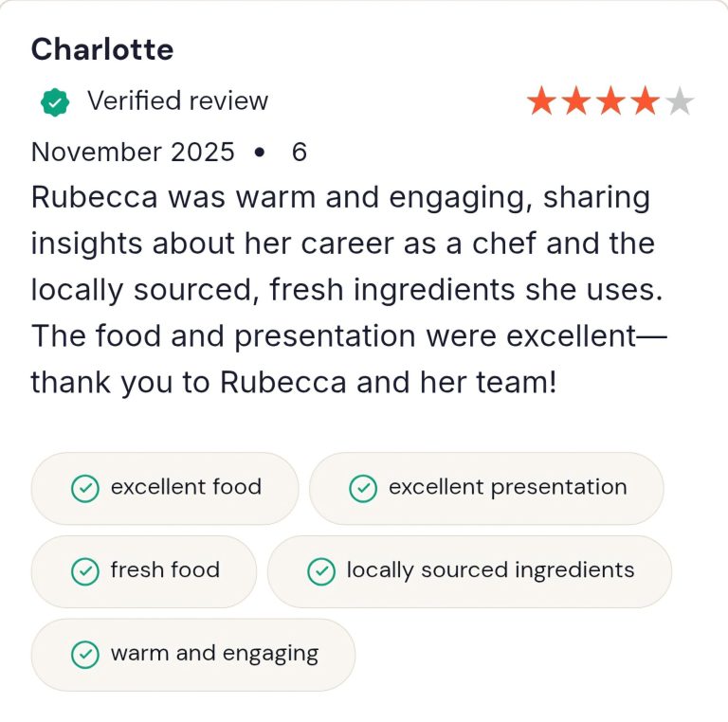Select the excellent food tag

[165, 488]
